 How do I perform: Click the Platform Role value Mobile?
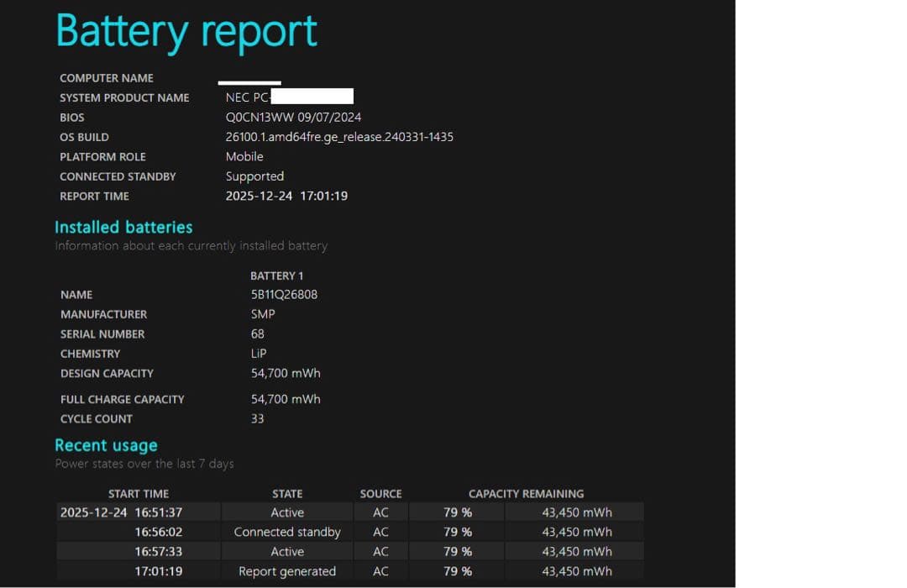[244, 157]
